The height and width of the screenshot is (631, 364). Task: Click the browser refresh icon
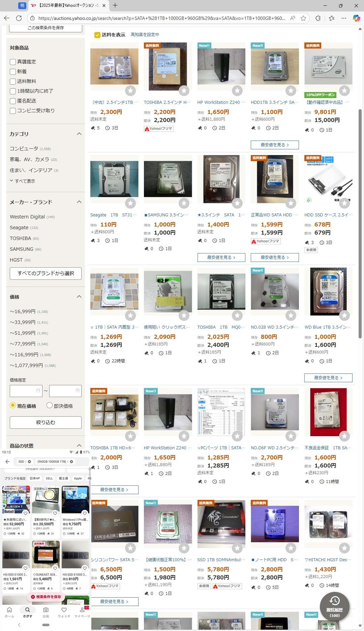(x=19, y=18)
